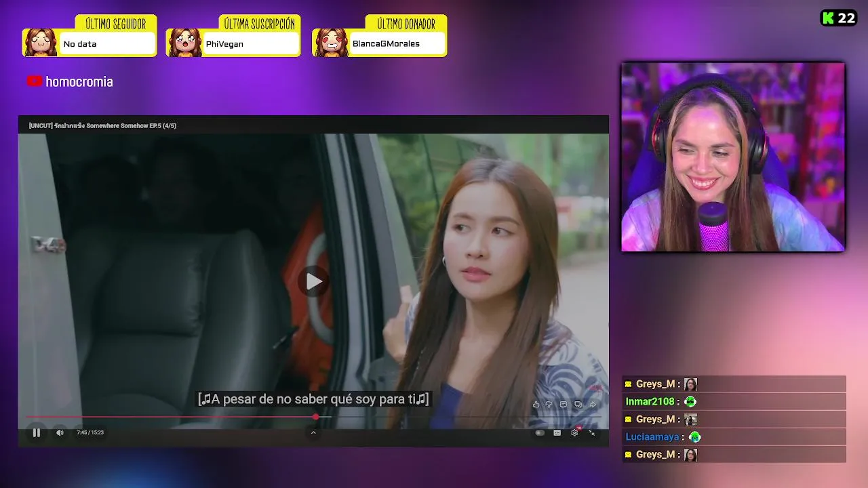Click the Inmar2108 chat username
Viewport: 868px width, 488px height.
tap(650, 402)
